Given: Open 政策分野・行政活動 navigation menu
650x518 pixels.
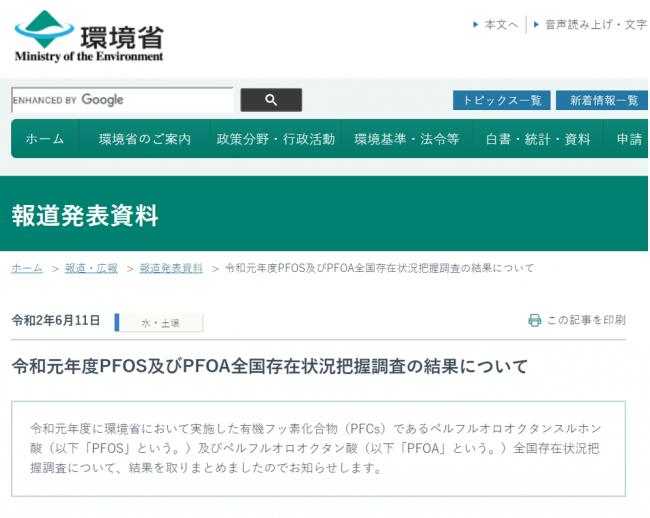Looking at the screenshot, I should point(275,139).
